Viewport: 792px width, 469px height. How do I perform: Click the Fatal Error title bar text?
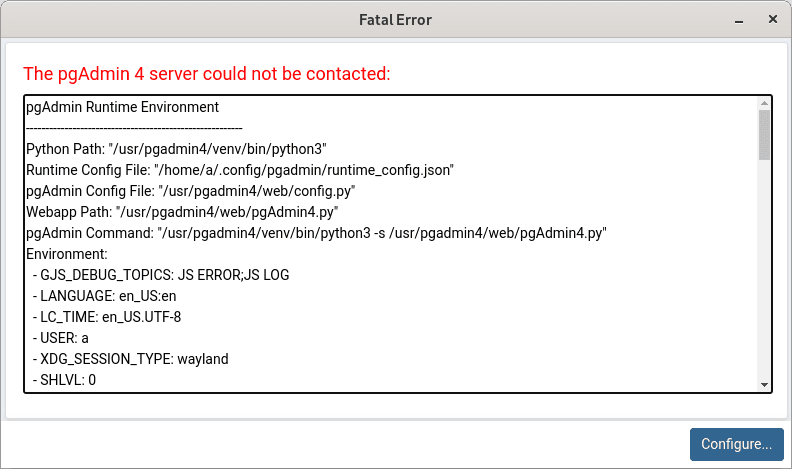pos(395,19)
